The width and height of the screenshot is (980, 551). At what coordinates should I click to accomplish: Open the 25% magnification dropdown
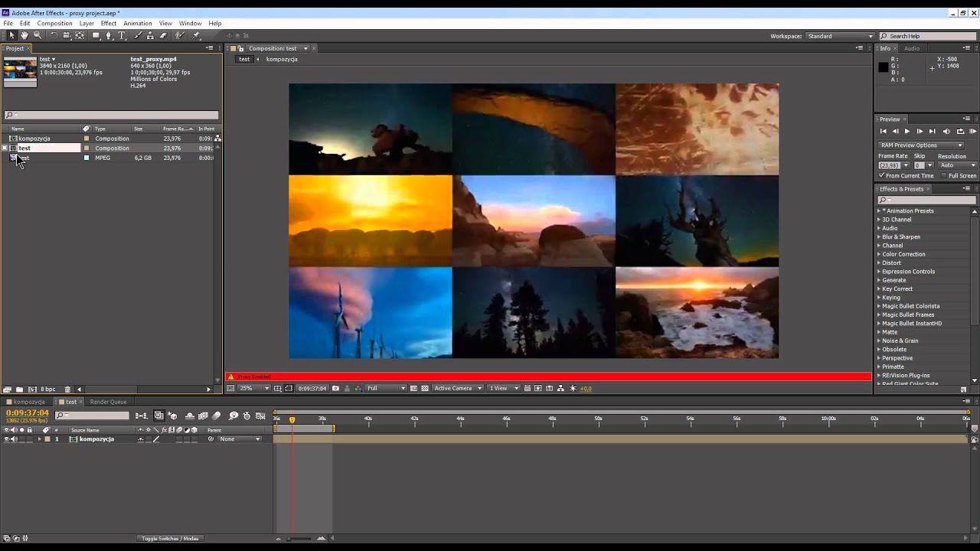click(x=254, y=389)
